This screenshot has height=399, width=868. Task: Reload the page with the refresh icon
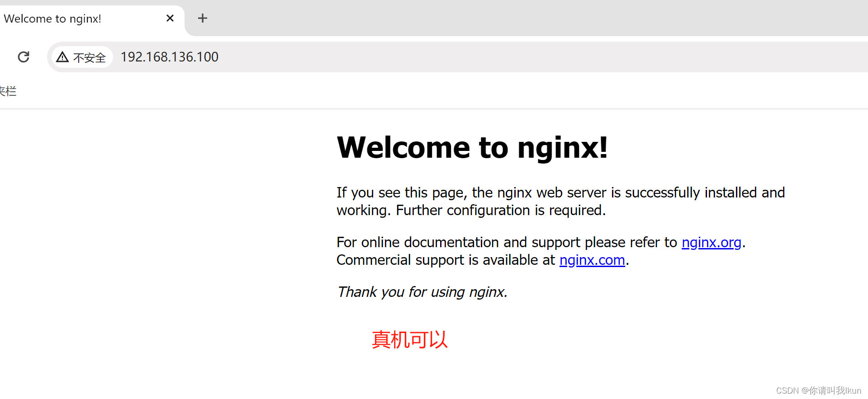(x=24, y=57)
